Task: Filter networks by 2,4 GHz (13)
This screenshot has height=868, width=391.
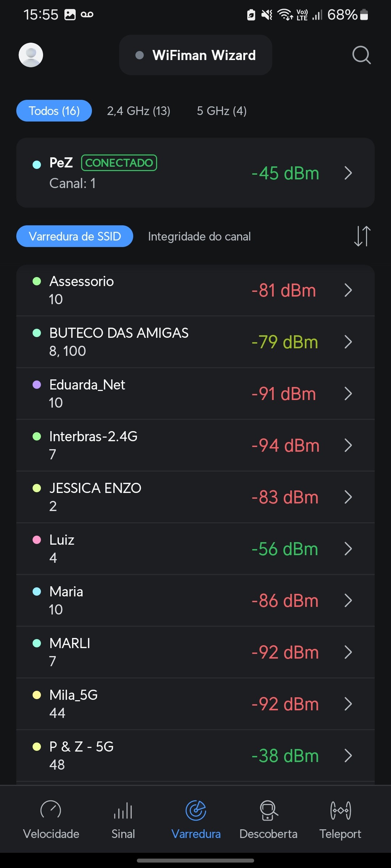Action: point(139,111)
